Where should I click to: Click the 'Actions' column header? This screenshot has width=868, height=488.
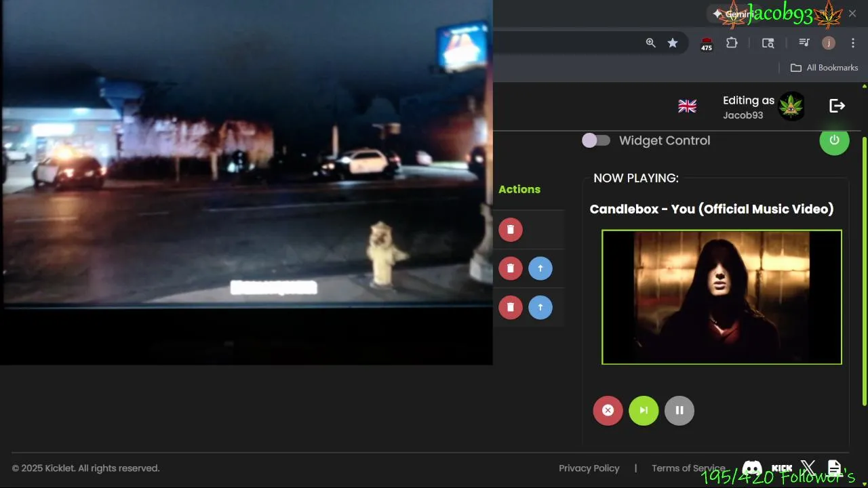[x=519, y=189]
